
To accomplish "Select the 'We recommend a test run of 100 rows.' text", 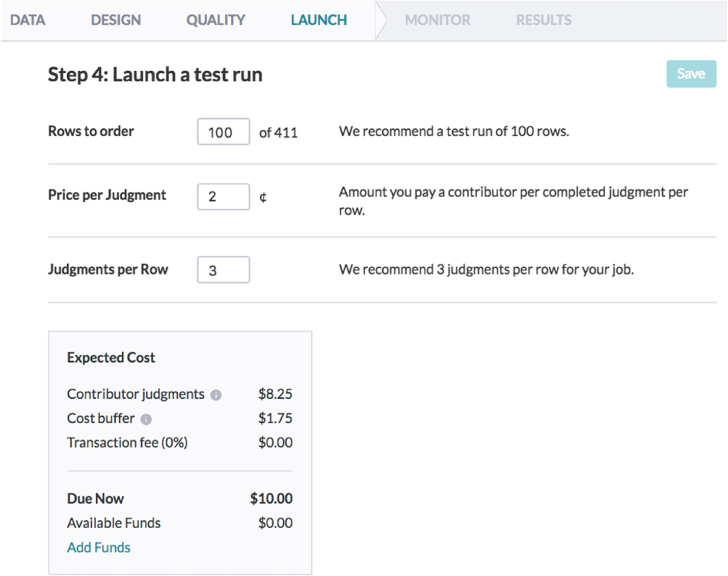I will pos(454,131).
